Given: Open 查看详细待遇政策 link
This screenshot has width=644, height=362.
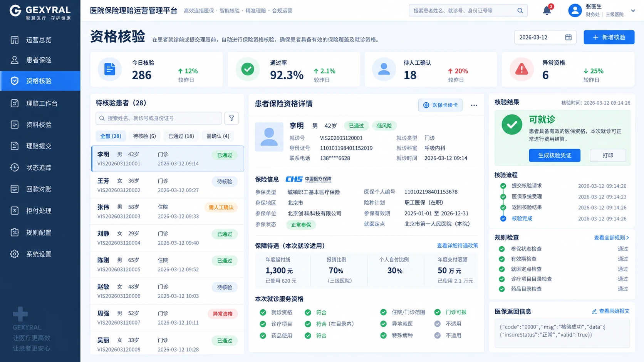Looking at the screenshot, I should 457,245.
